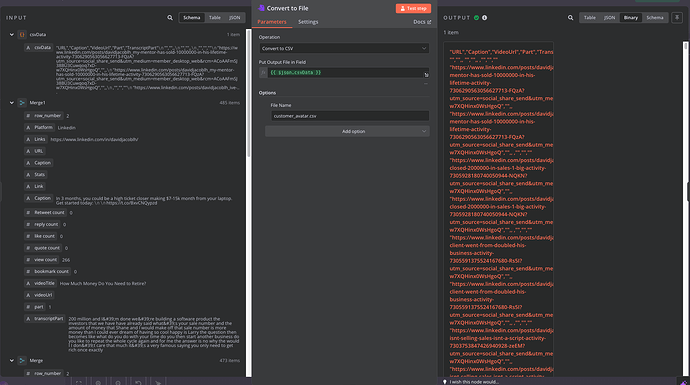Click 'I wish this node would...' link

474,382
